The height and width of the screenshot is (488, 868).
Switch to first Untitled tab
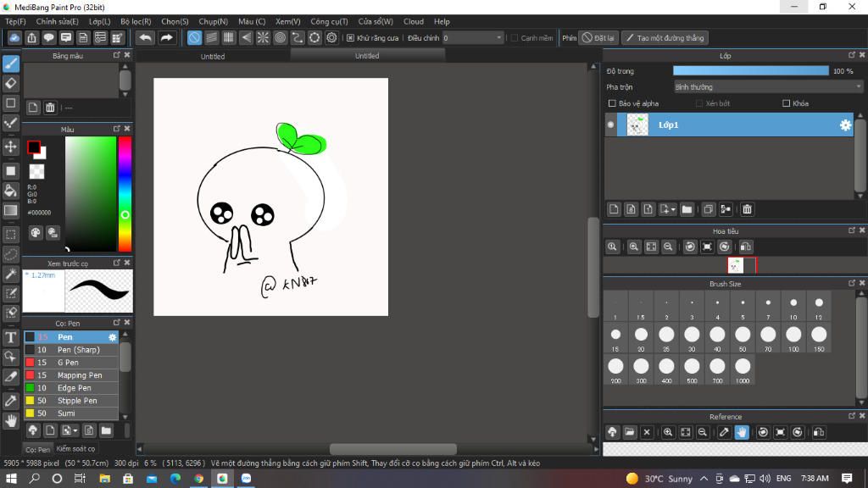pyautogui.click(x=213, y=56)
